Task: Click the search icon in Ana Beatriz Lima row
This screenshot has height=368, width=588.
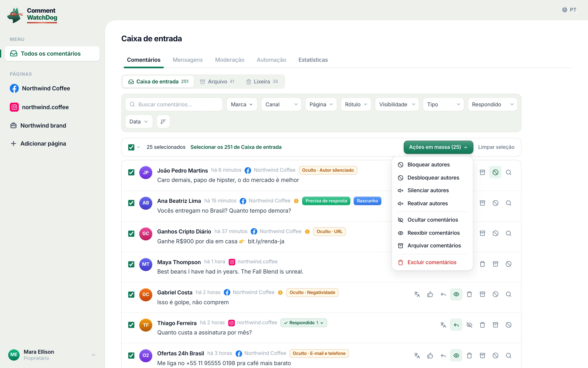Action: pos(508,203)
